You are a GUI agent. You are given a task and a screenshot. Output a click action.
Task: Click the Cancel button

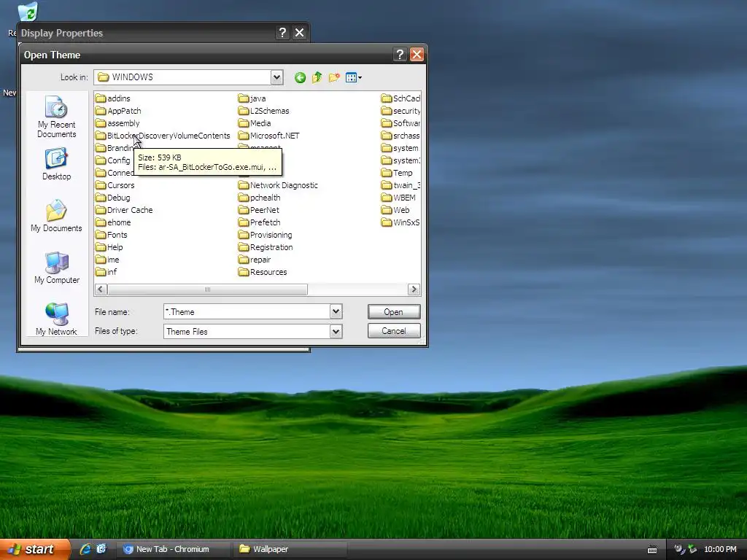point(394,331)
